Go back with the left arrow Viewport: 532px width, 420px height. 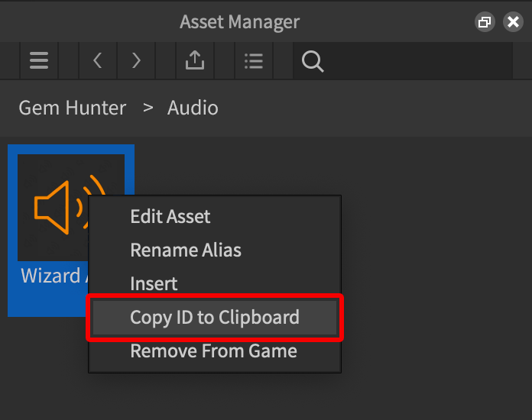coord(98,61)
